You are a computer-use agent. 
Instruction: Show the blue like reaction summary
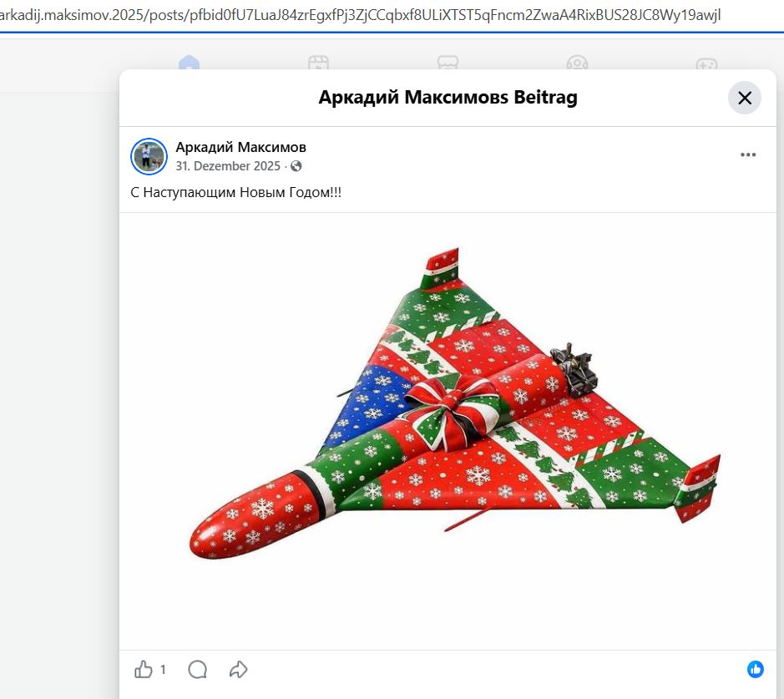coord(755,669)
